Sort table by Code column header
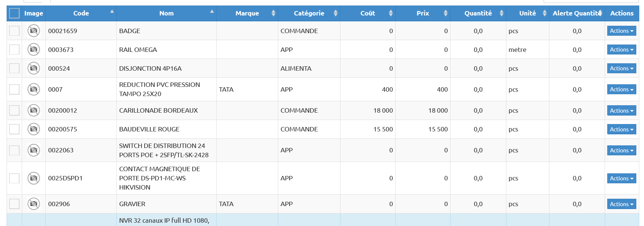 click(81, 13)
